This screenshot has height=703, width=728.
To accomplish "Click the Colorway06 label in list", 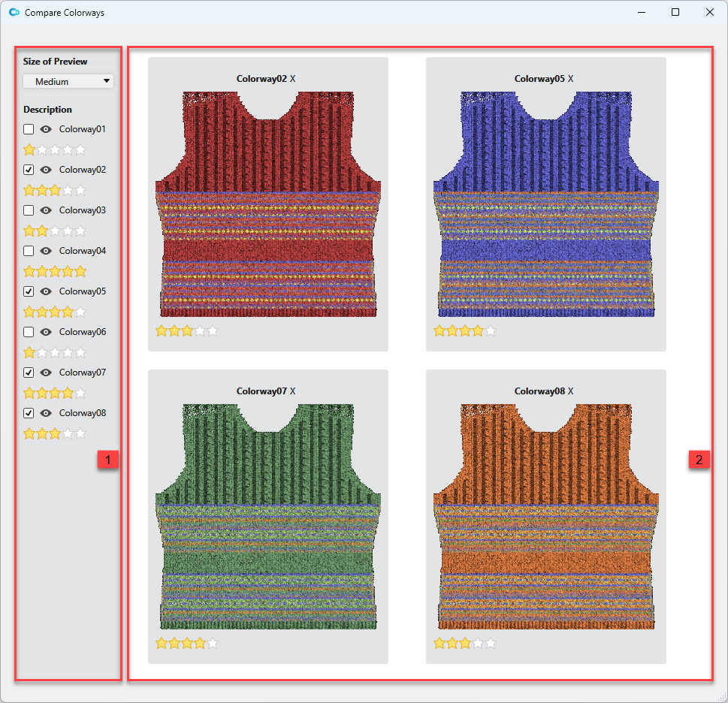I will tap(83, 332).
